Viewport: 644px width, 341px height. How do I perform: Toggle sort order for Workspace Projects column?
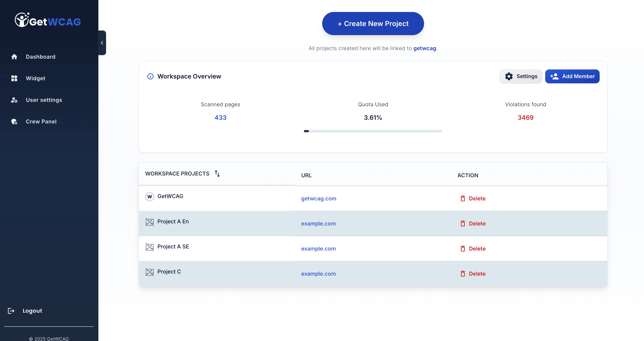[217, 174]
